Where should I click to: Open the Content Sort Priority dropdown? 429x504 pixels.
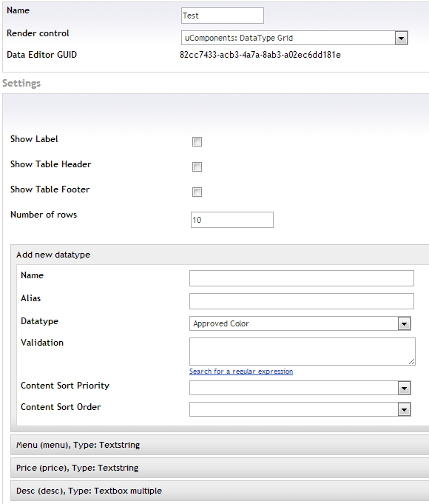tap(300, 388)
